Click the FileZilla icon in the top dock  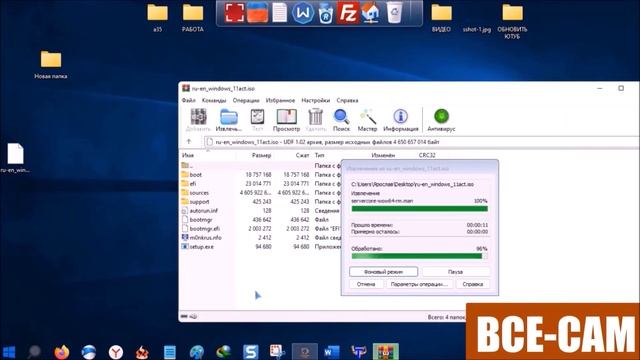(x=347, y=13)
